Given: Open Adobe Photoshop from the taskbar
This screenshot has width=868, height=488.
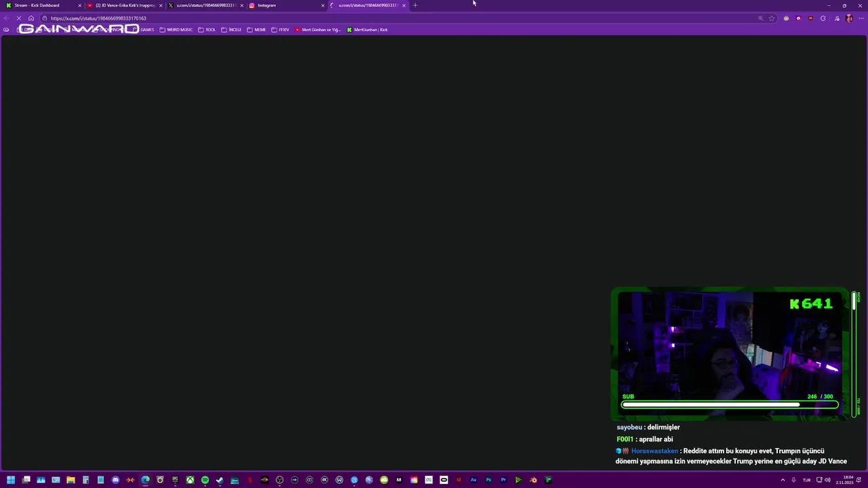Looking at the screenshot, I should [x=488, y=480].
